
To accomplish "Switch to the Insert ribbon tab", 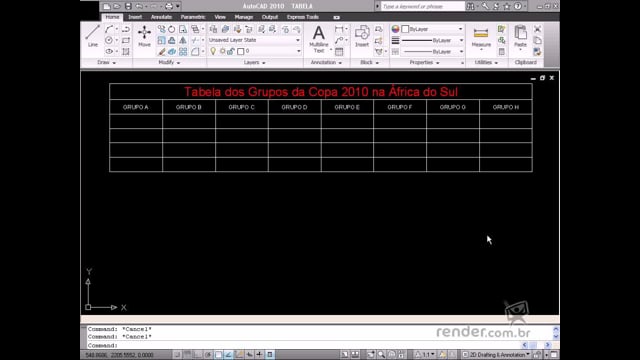I will tap(135, 17).
